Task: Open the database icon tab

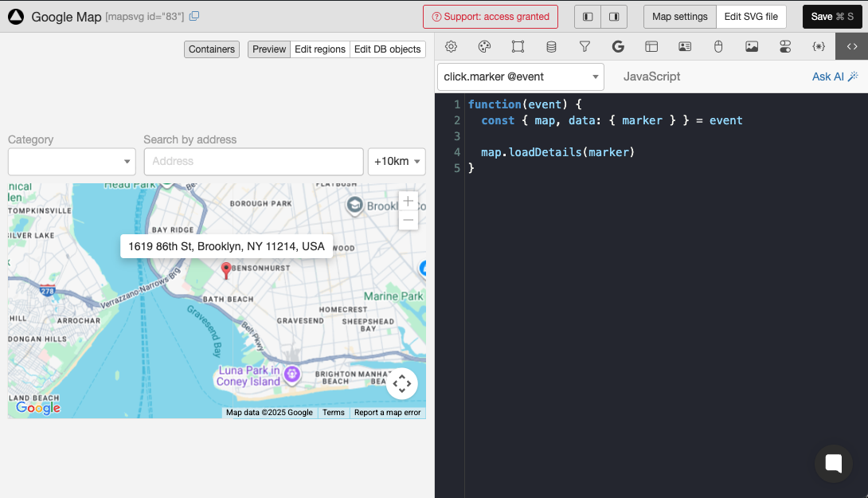Action: click(x=551, y=47)
